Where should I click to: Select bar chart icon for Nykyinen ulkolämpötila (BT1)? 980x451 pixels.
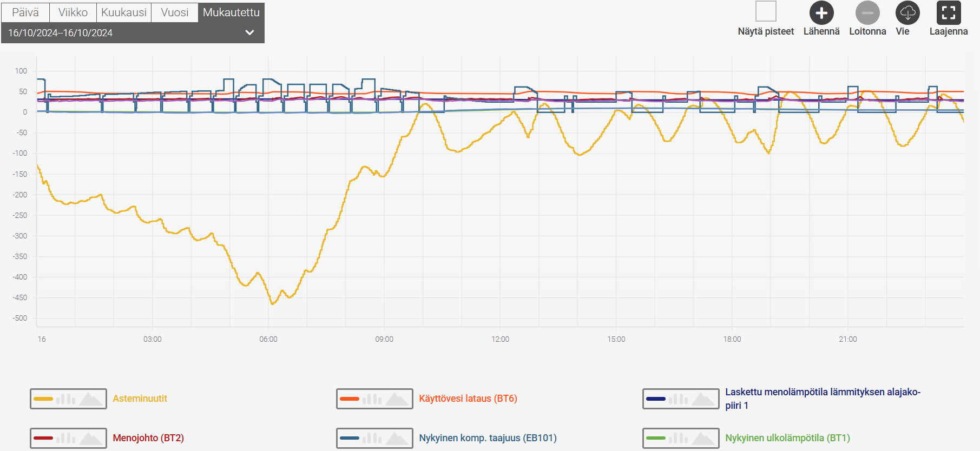[x=679, y=438]
